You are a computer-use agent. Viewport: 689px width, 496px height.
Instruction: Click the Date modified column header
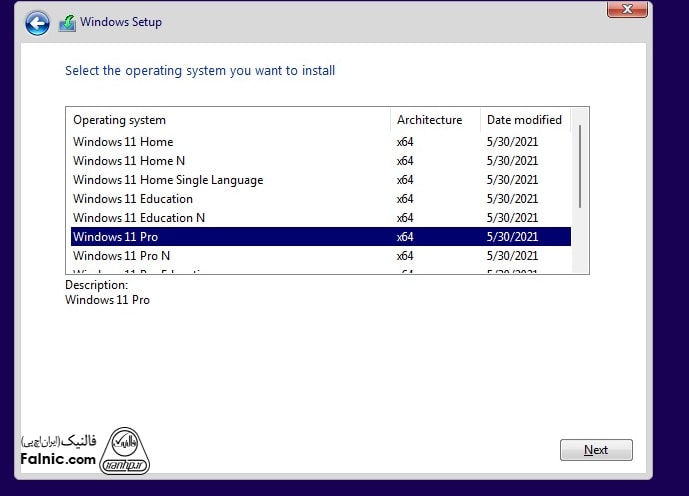coord(524,120)
